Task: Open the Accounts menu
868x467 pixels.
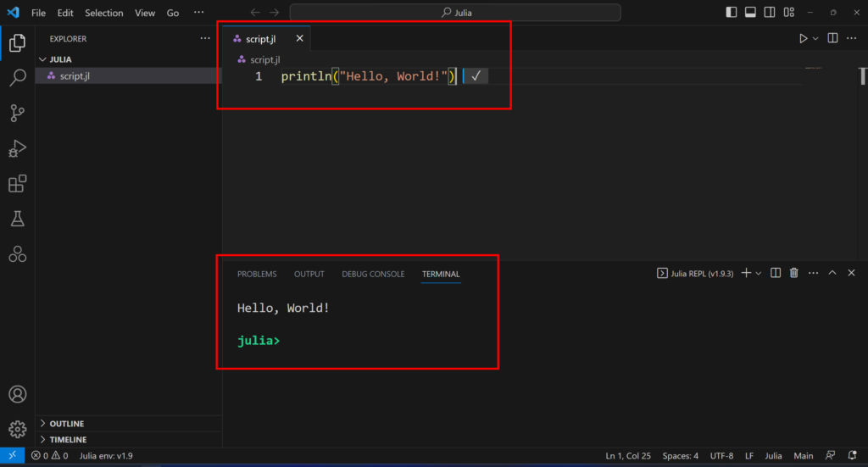Action: pos(17,394)
